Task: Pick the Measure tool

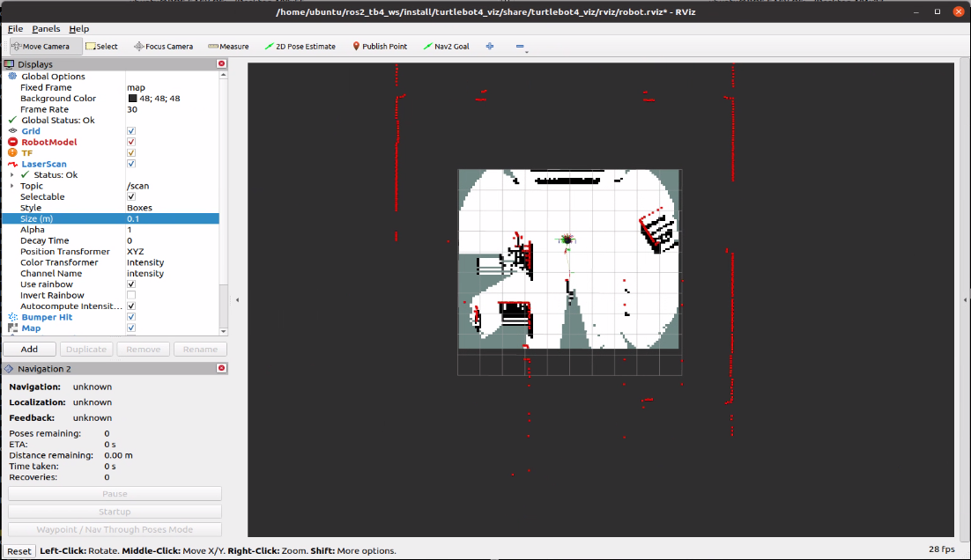Action: tap(229, 47)
